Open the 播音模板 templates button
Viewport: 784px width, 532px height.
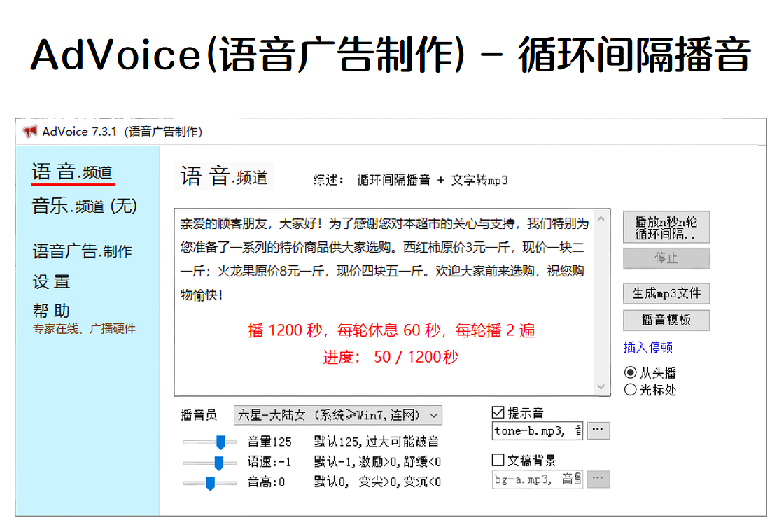666,320
